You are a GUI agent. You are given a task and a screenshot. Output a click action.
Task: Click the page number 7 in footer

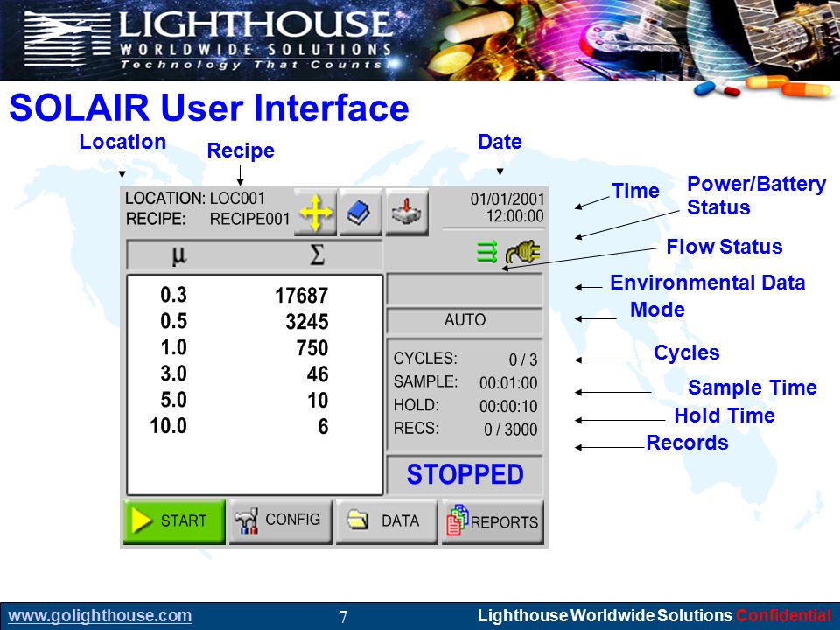click(x=343, y=617)
